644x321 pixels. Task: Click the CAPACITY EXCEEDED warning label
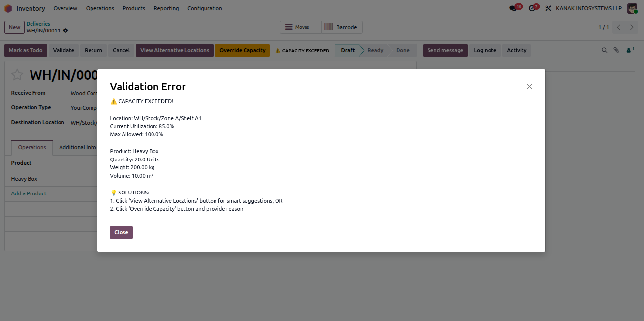(302, 51)
